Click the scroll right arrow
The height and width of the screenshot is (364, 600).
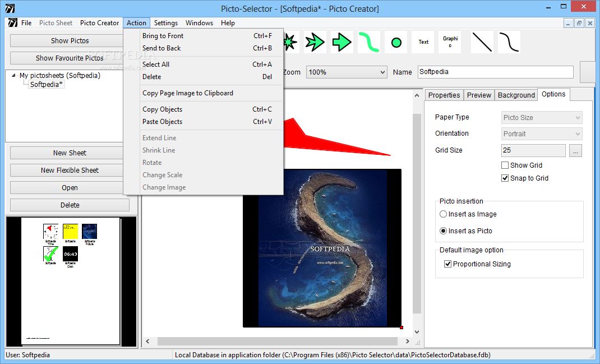coord(408,341)
